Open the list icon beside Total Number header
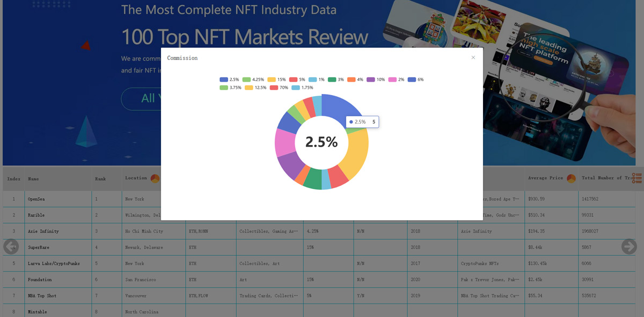The height and width of the screenshot is (317, 644). tap(637, 178)
